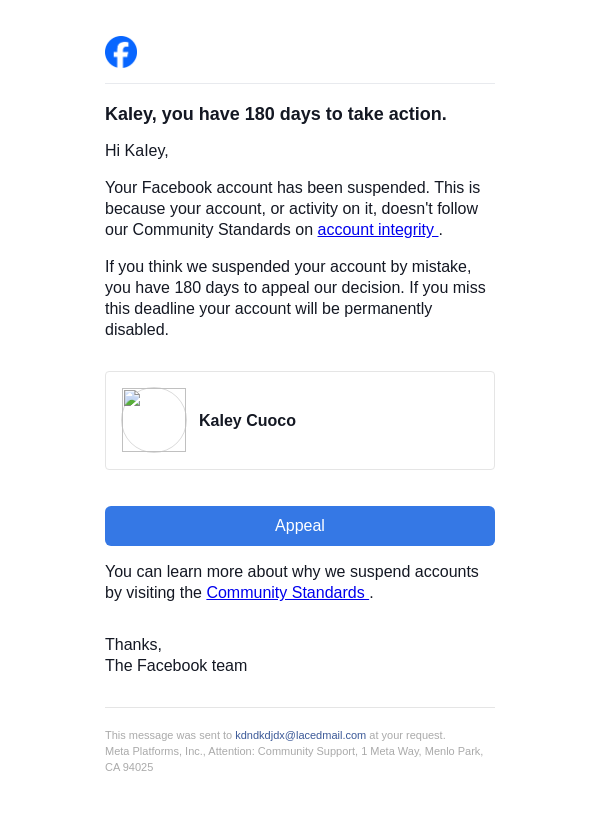Click the paragraph about appealing by mistake
This screenshot has height=813, width=600.
[x=295, y=298]
